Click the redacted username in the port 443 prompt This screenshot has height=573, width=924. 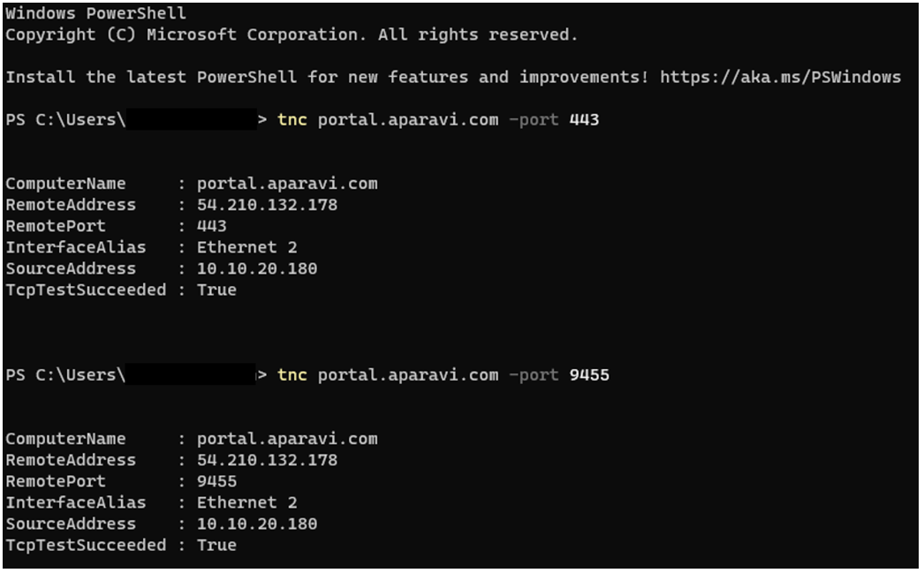(x=189, y=120)
